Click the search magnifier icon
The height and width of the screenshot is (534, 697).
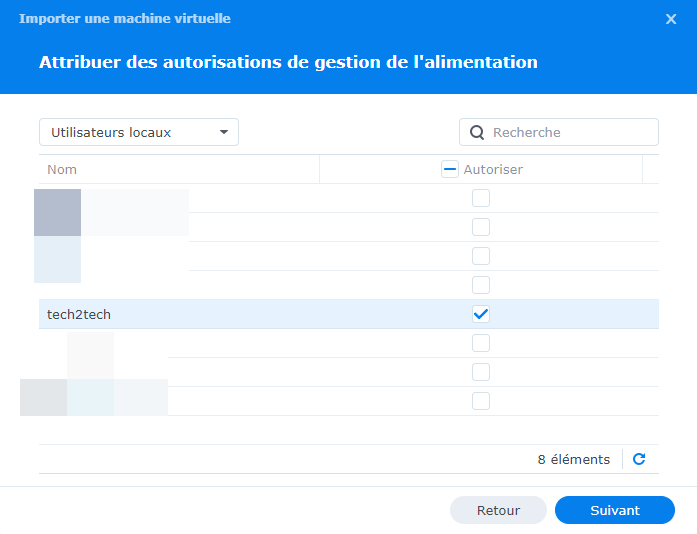coord(477,132)
